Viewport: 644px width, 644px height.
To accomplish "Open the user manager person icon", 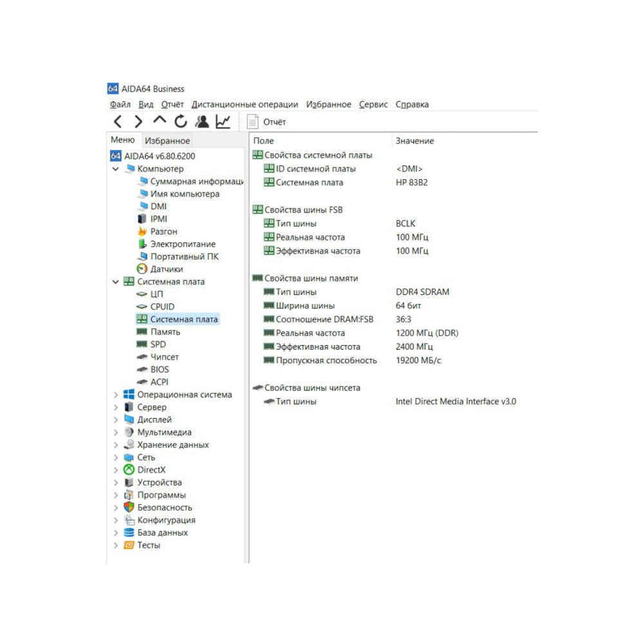I will 202,122.
